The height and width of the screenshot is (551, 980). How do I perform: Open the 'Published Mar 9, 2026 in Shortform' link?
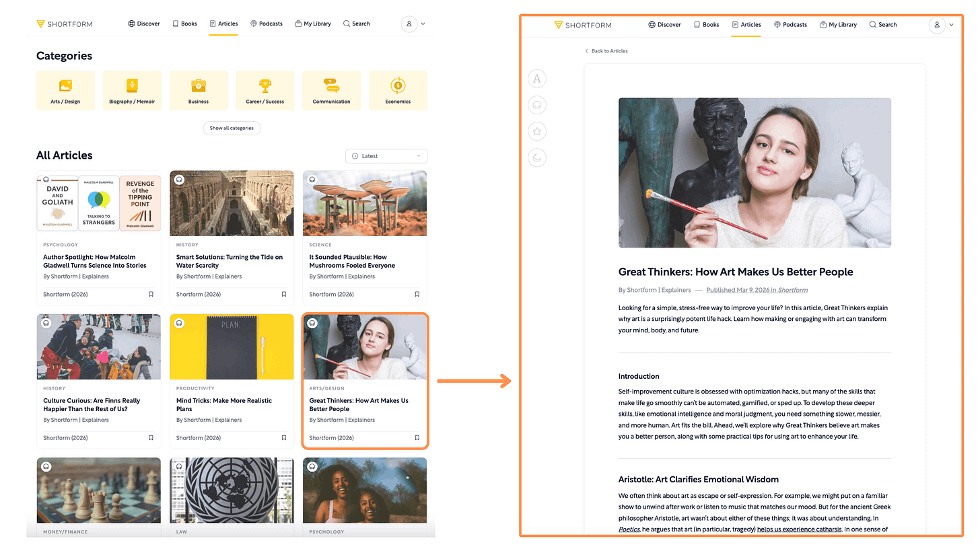tap(757, 290)
